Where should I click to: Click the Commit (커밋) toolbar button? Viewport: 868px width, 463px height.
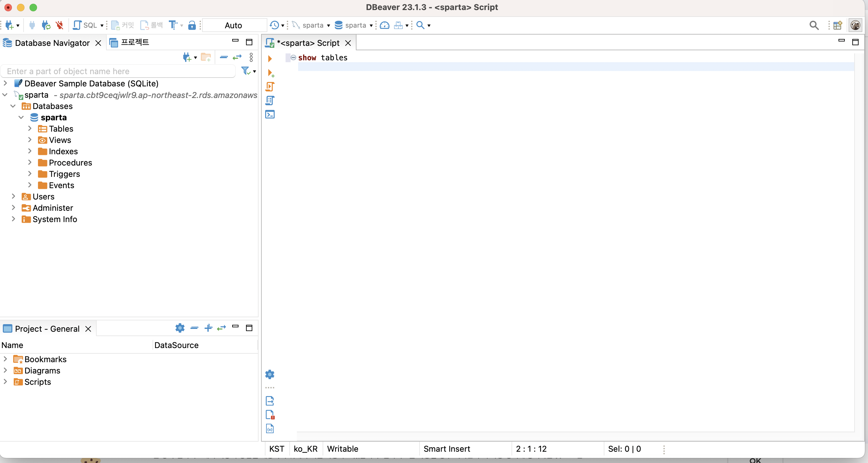tap(123, 25)
